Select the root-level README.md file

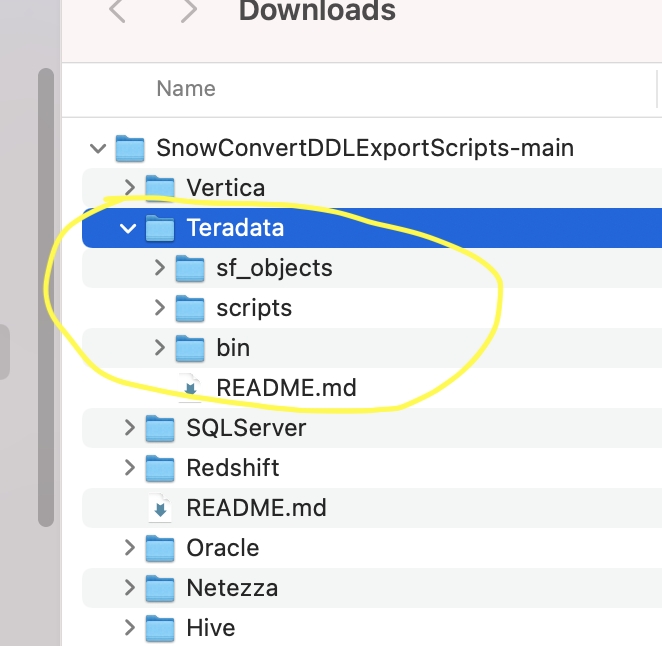pos(256,508)
